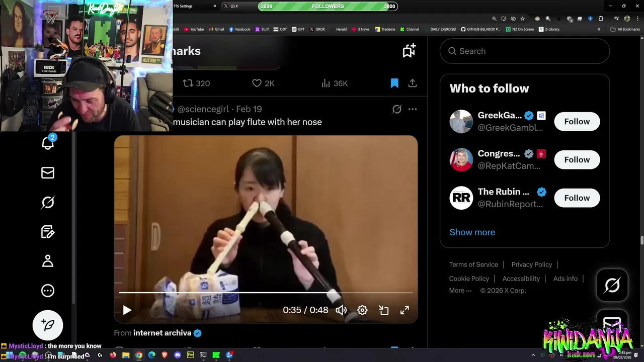
Task: Open Firefox from the taskbar
Action: tap(113, 355)
